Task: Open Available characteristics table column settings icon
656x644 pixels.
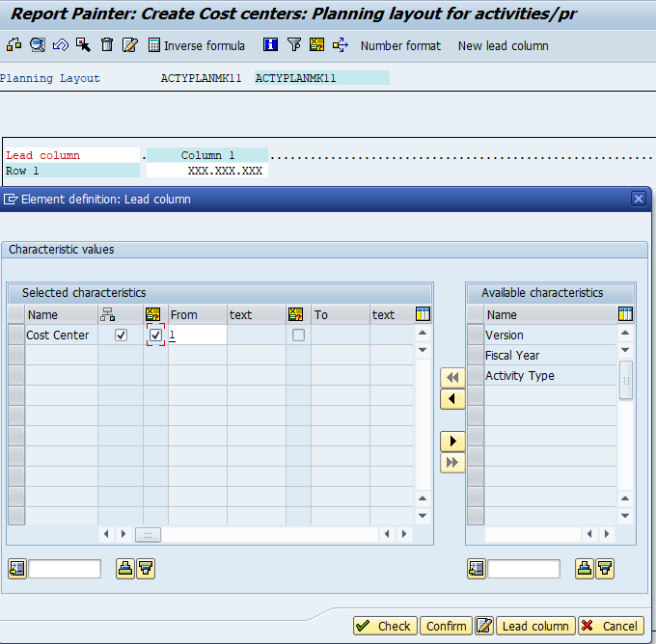Action: 625,314
